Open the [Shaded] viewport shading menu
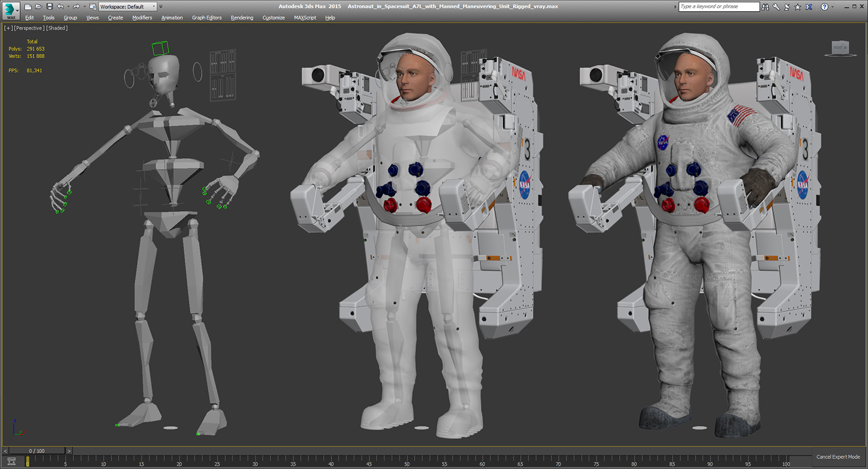The height and width of the screenshot is (469, 868). click(57, 28)
